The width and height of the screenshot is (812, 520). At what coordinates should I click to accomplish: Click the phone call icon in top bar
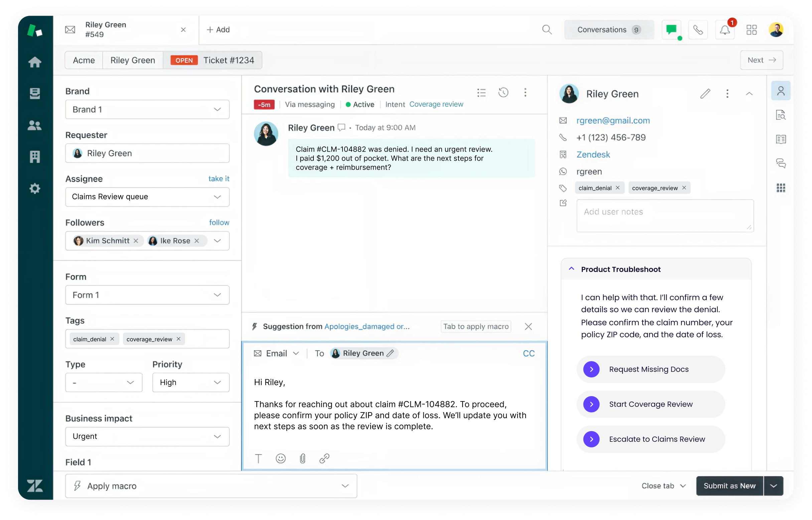coord(698,30)
